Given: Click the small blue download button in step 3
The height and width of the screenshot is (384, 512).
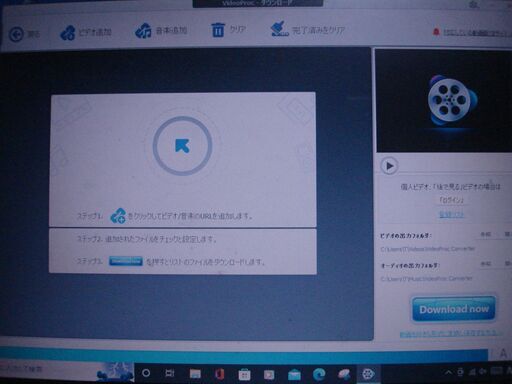Looking at the screenshot, I should coord(126,261).
